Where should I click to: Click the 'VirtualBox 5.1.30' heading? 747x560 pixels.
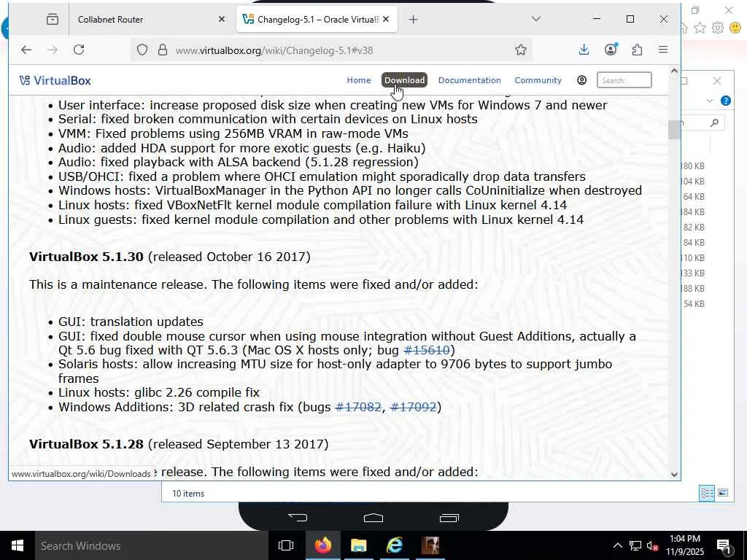86,257
